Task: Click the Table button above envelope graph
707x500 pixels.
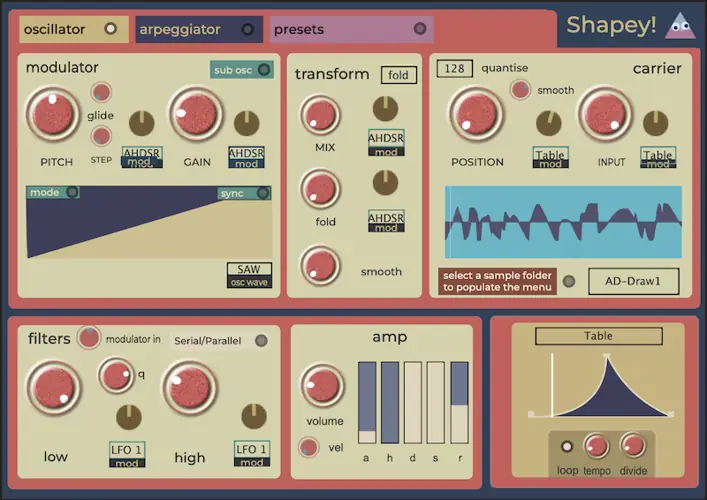Action: tap(598, 337)
